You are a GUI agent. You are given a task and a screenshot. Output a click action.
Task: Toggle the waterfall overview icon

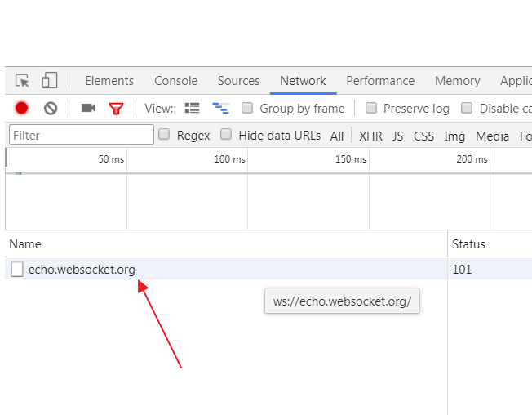[221, 109]
